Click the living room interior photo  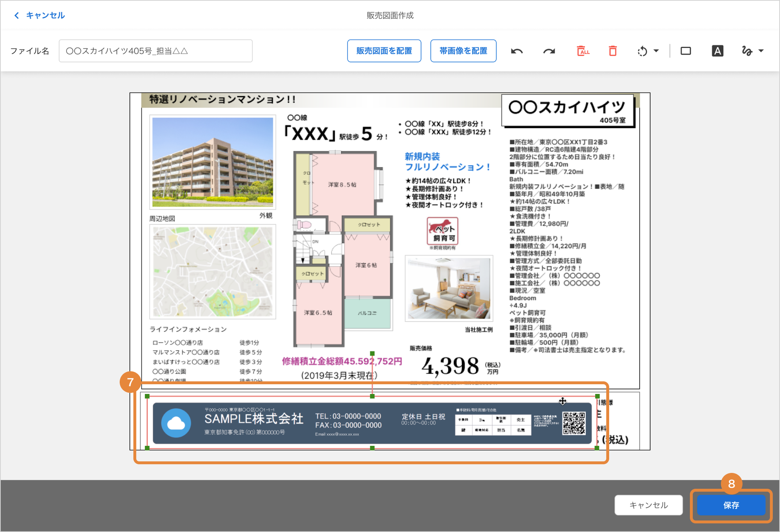[x=449, y=288]
